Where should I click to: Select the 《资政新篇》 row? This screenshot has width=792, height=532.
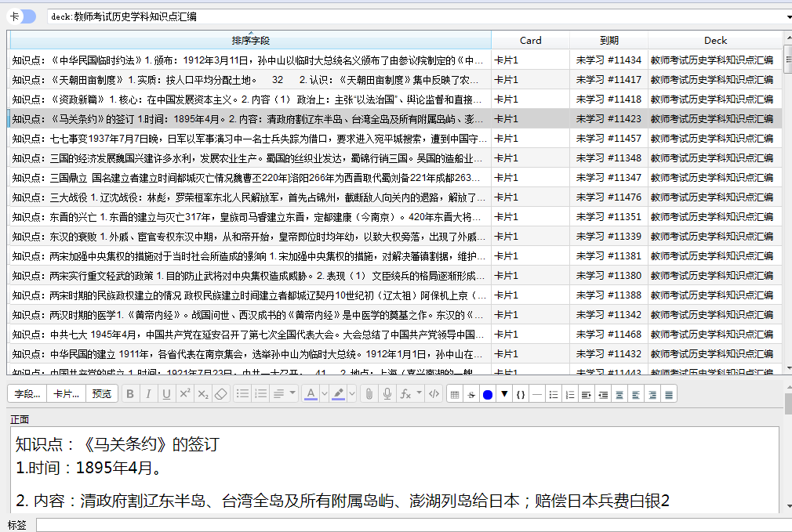click(x=396, y=100)
